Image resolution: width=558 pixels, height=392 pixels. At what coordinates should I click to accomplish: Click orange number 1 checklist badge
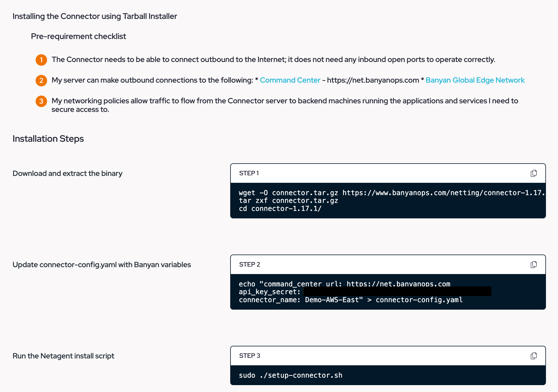41,60
